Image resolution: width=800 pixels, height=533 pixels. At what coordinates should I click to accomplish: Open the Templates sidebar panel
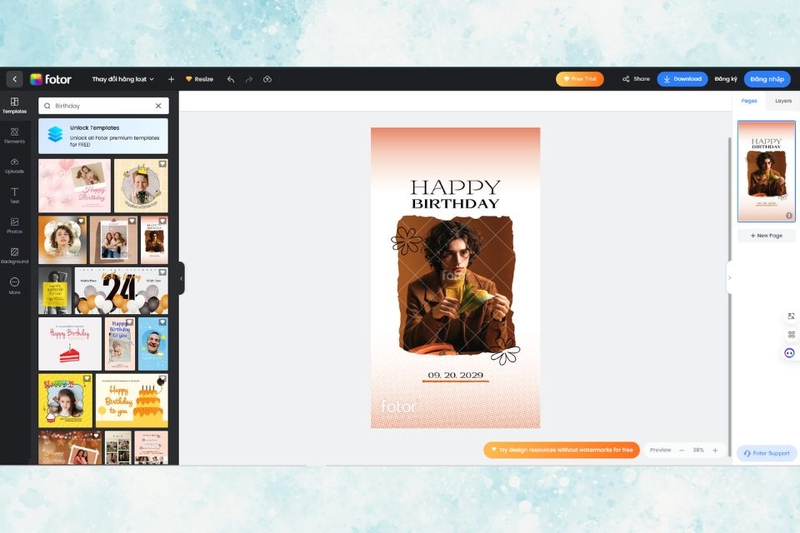click(x=14, y=106)
